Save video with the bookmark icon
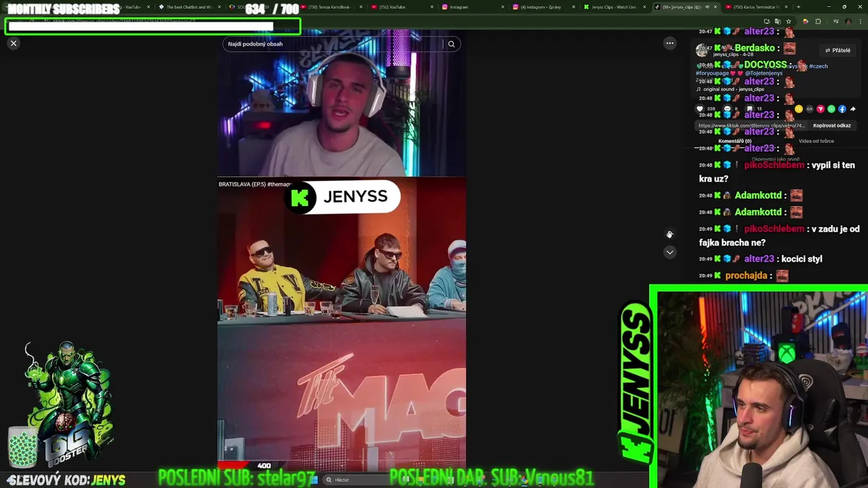 pos(749,109)
